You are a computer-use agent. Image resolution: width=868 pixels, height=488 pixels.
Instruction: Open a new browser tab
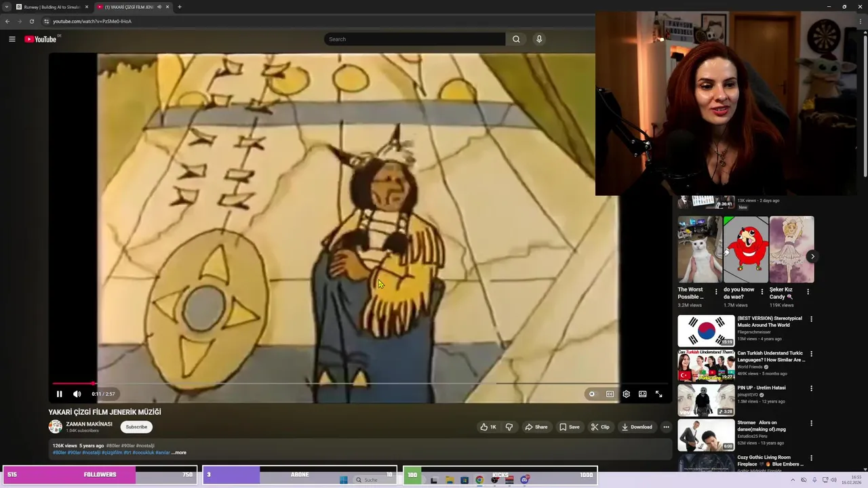tap(179, 7)
